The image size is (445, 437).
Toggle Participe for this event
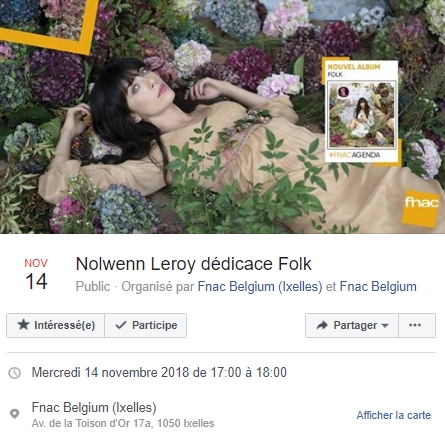tap(146, 325)
